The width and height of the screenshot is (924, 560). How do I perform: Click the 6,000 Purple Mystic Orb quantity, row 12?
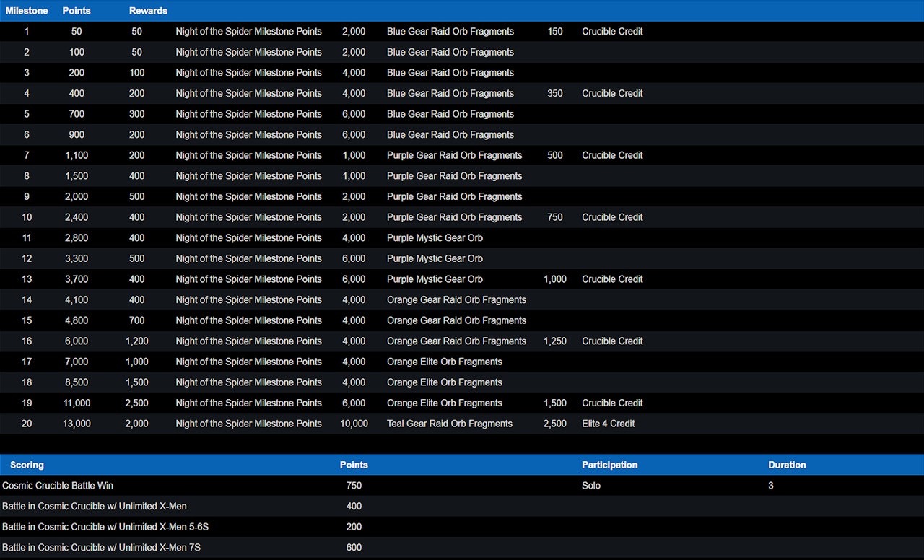(354, 258)
